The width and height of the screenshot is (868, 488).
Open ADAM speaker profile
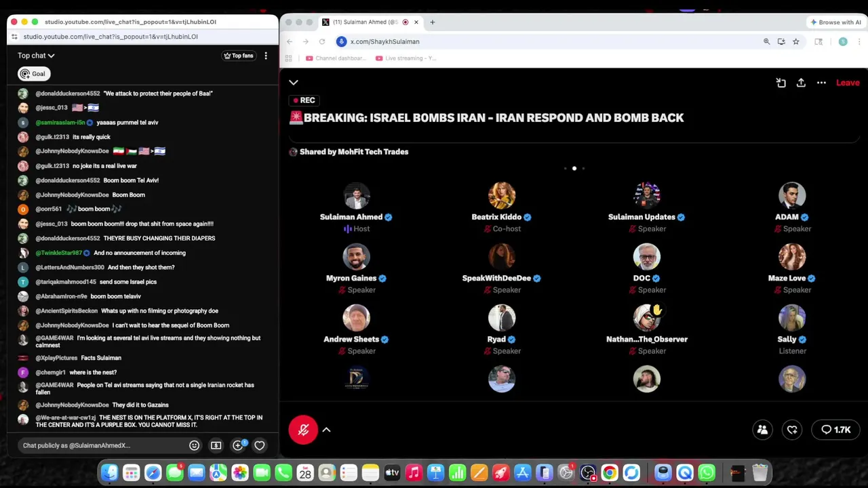click(791, 196)
